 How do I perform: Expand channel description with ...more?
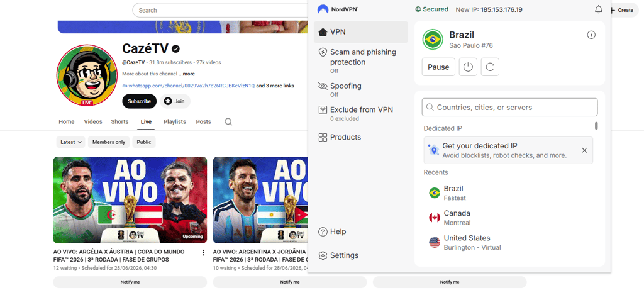(187, 74)
